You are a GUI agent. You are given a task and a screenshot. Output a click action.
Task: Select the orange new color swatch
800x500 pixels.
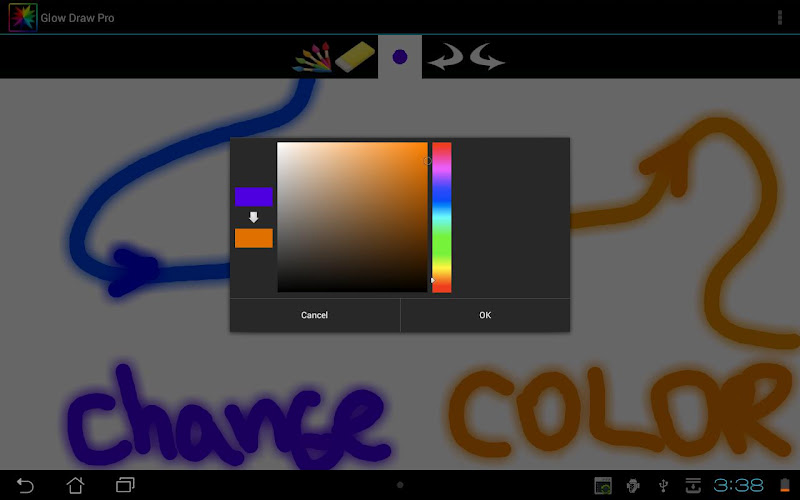(254, 238)
